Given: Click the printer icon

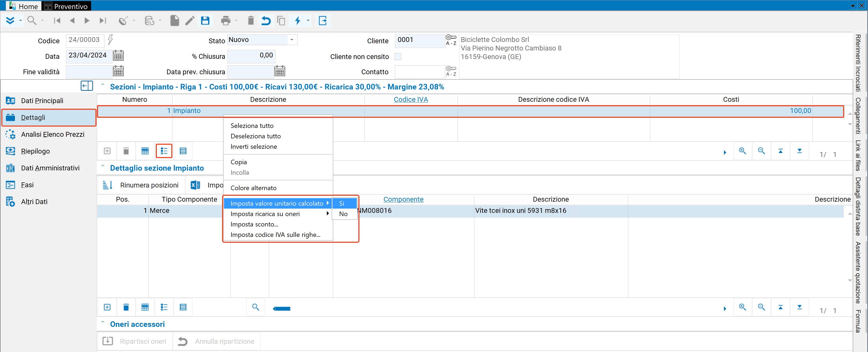Looking at the screenshot, I should pos(226,21).
